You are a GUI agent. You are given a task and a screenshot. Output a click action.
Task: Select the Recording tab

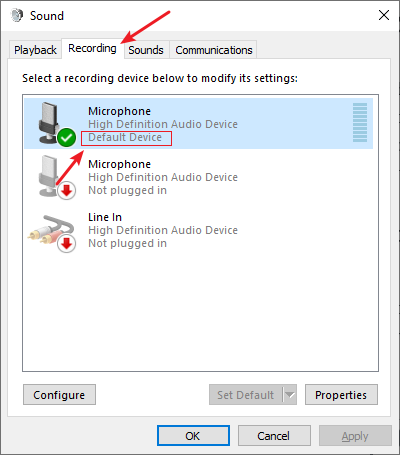click(x=92, y=49)
